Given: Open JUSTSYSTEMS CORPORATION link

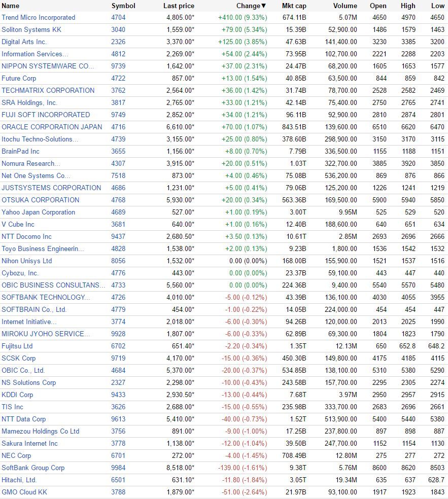Looking at the screenshot, I should 51,188.
